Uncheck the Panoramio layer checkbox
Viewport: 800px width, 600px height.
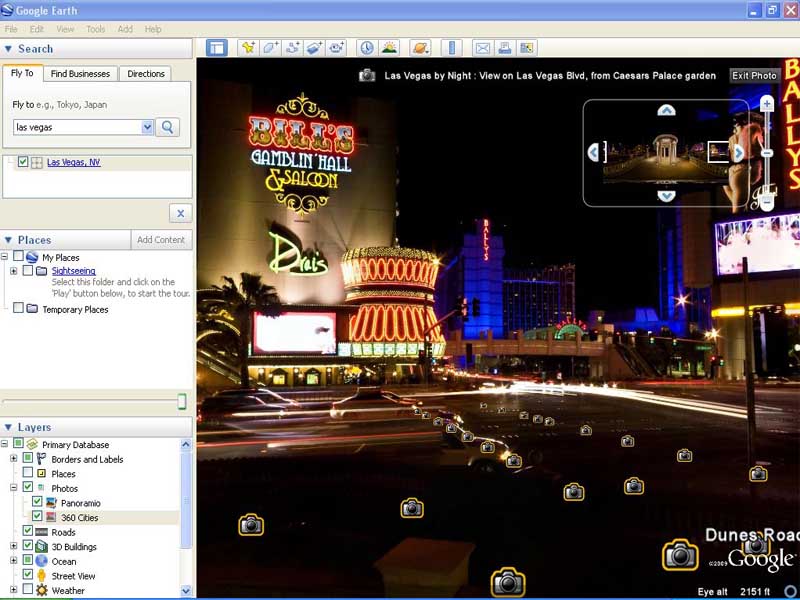click(37, 502)
